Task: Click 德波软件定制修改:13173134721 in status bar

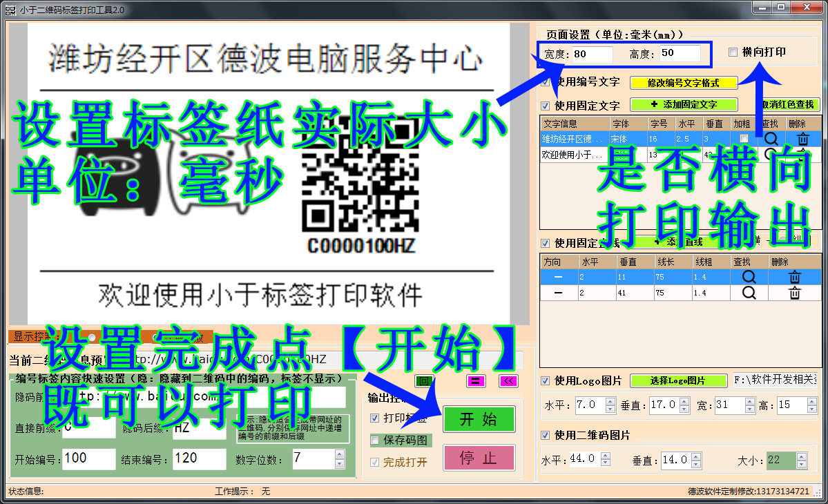Action: click(x=749, y=492)
